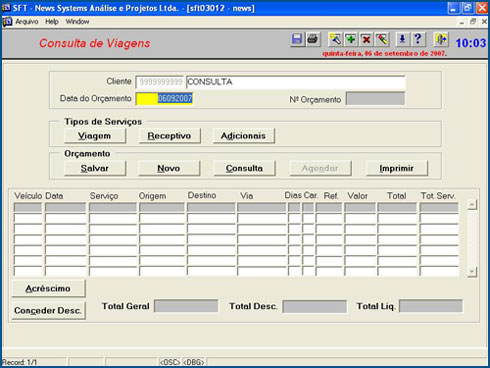This screenshot has width=490, height=368.
Task: Click the flashlight query toolbar icon
Action: 335,39
